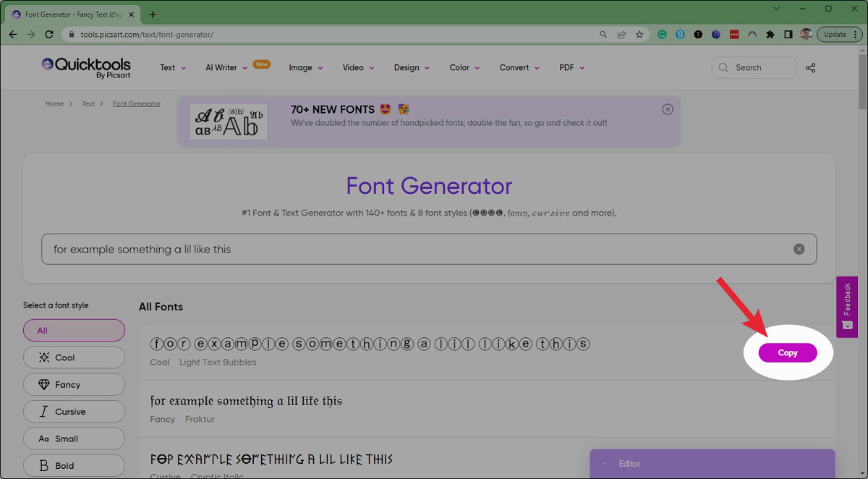The height and width of the screenshot is (479, 868).
Task: Click the share page icon in address bar
Action: coord(621,34)
